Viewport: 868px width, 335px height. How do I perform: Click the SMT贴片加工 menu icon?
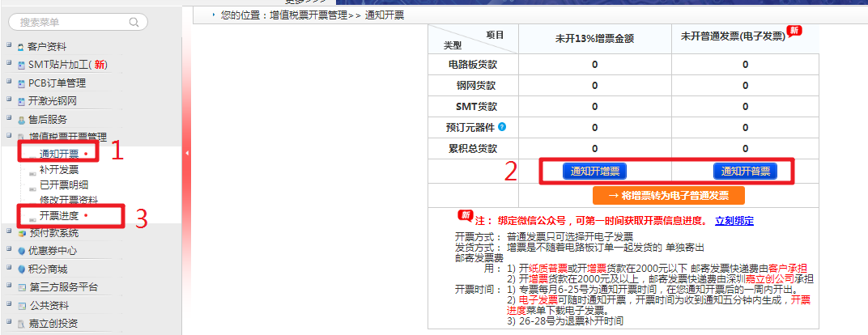[x=21, y=65]
